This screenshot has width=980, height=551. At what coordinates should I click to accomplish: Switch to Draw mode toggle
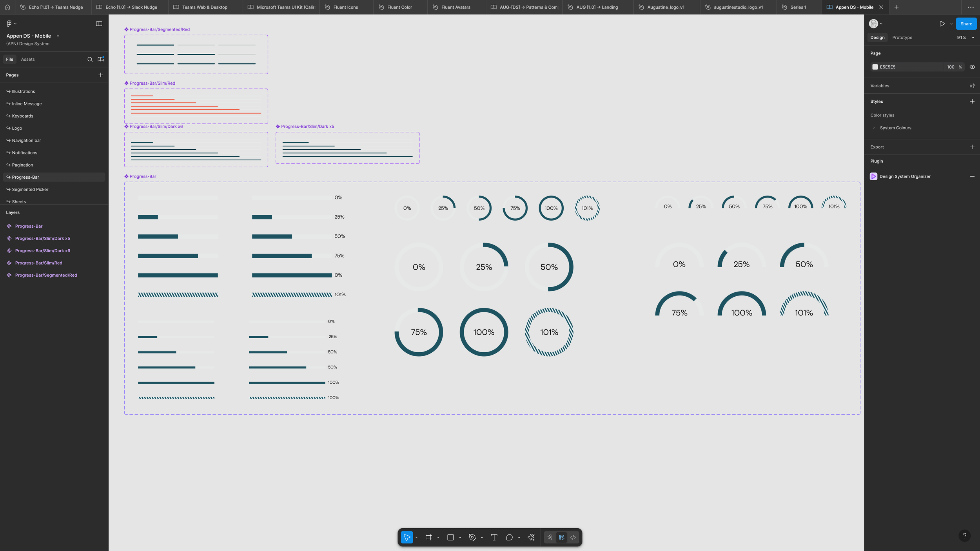pos(550,537)
